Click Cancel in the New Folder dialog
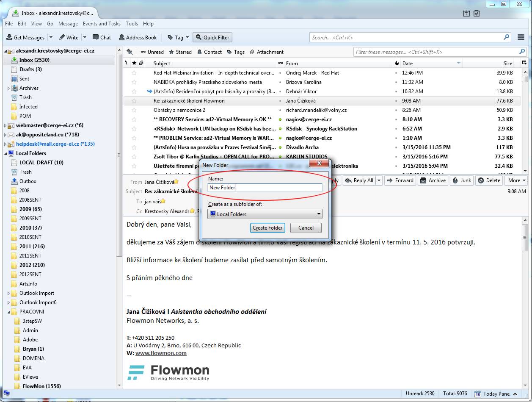The height and width of the screenshot is (402, 532). (x=306, y=228)
